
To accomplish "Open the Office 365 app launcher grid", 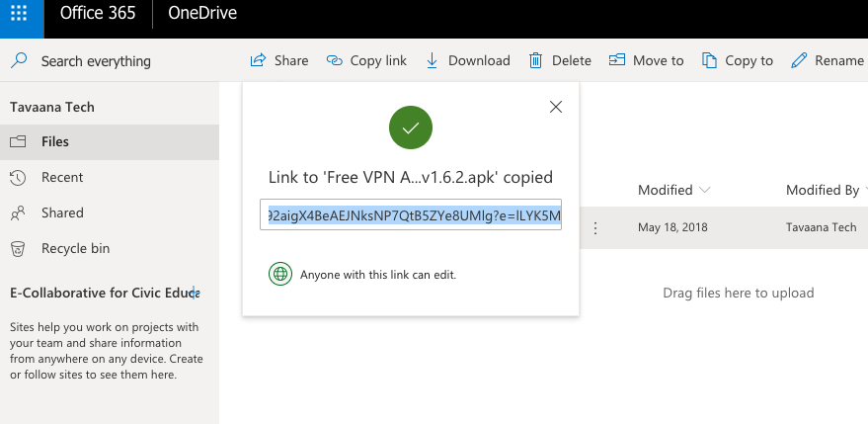I will [19, 13].
